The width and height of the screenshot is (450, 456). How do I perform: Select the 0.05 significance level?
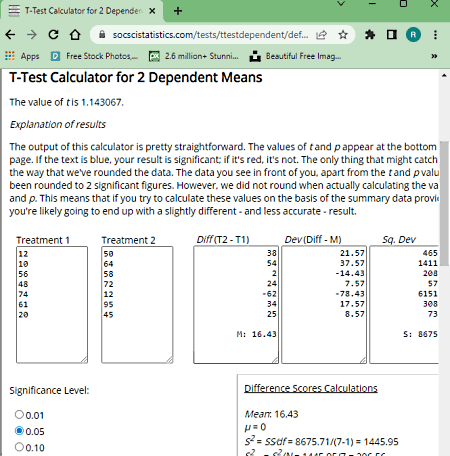(19, 431)
